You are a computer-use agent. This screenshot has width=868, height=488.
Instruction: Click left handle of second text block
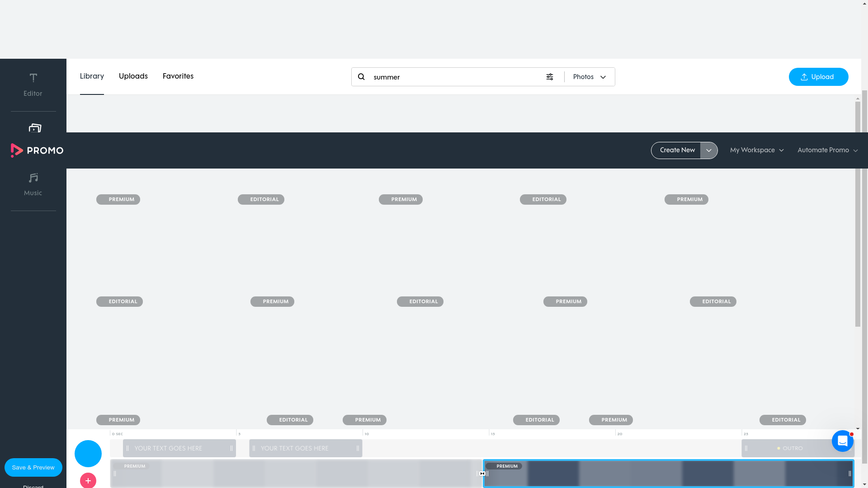254,448
